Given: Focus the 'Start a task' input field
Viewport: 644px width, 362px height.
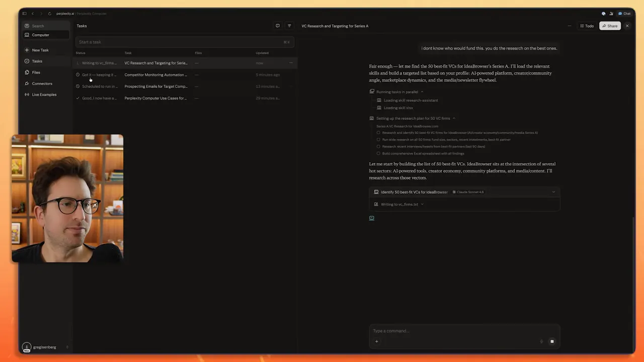Looking at the screenshot, I should [x=184, y=42].
